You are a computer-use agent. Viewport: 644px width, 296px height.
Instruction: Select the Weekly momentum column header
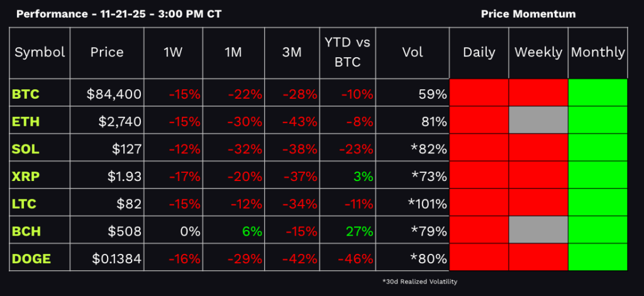click(x=538, y=53)
